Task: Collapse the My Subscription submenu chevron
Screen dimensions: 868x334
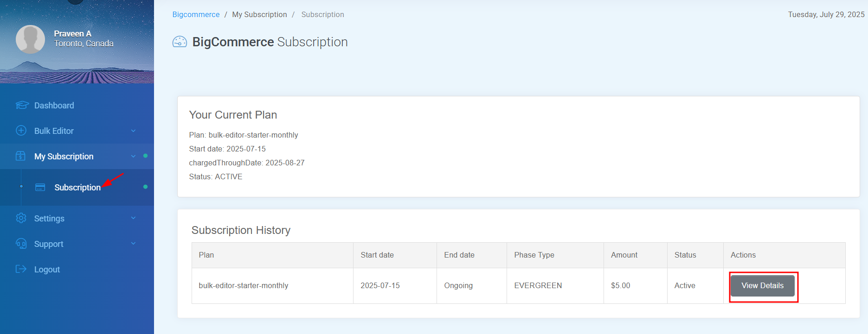Action: tap(133, 157)
